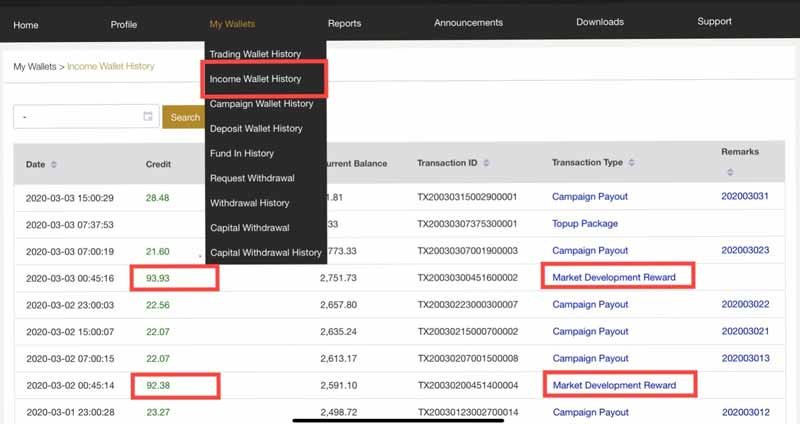Select Capital Withdrawal entry
800x424 pixels.
point(249,228)
